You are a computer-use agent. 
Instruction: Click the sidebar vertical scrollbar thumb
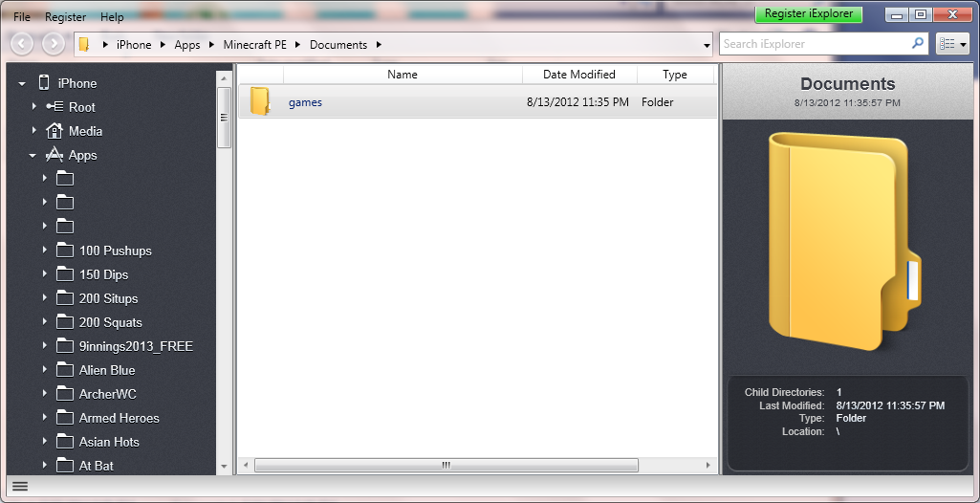[223, 118]
